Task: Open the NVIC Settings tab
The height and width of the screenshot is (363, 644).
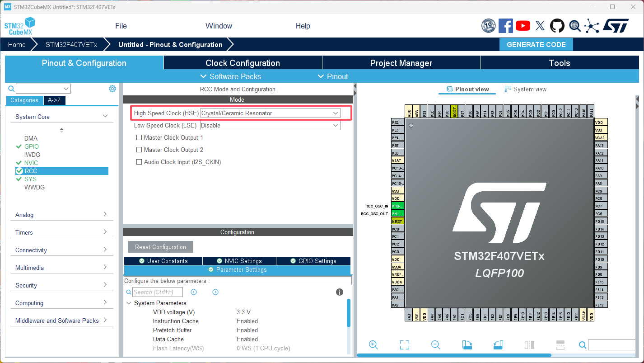Action: 239,261
